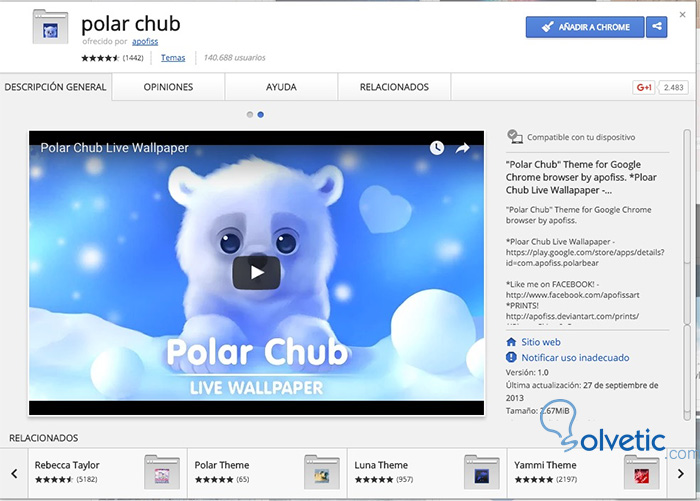Open the Relacionados tab

pos(394,87)
